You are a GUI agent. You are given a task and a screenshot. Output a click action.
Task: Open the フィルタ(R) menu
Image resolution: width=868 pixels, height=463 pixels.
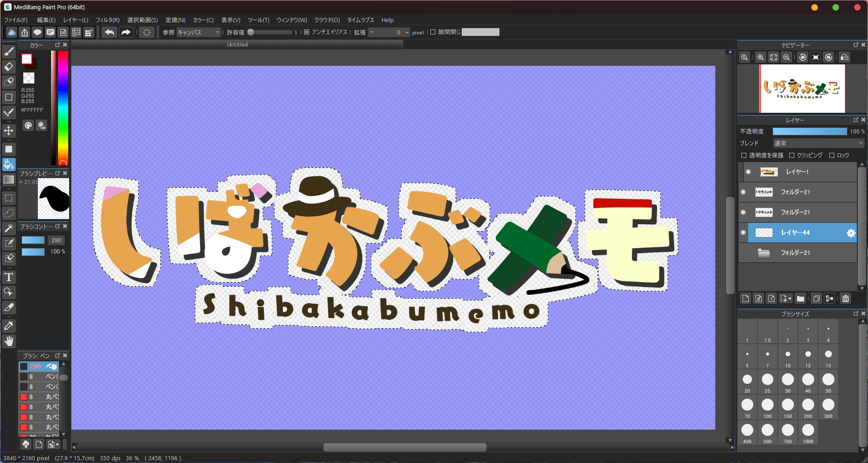click(x=107, y=20)
